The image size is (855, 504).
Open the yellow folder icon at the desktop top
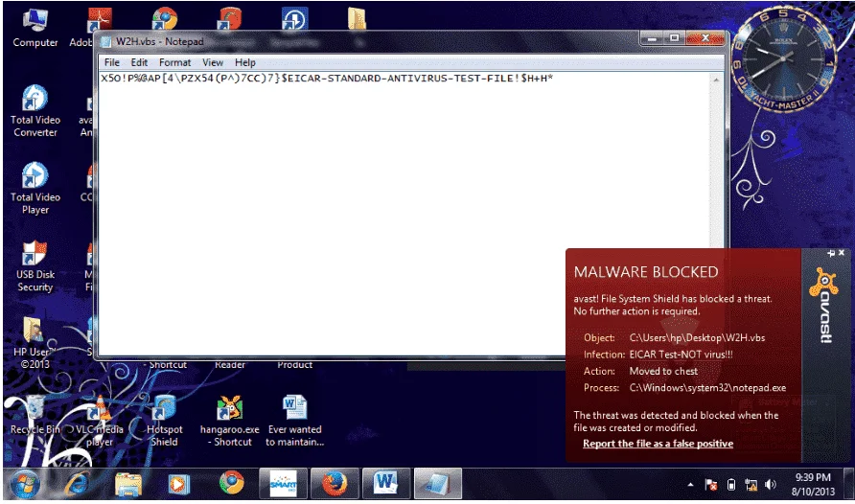[x=358, y=17]
